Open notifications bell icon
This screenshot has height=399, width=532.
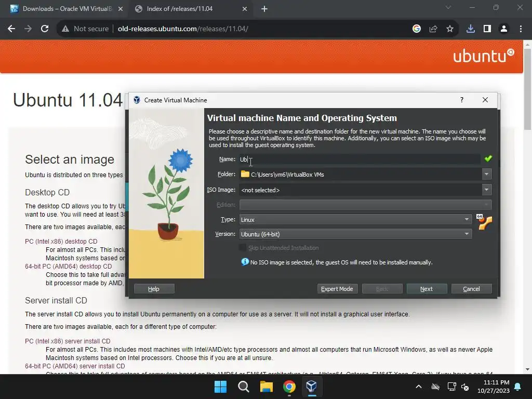click(518, 387)
